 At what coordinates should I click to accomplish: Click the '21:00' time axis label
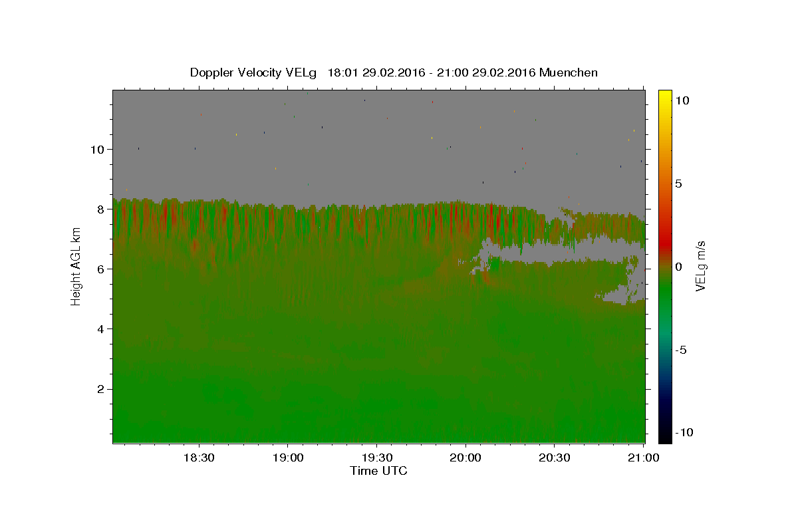(x=644, y=458)
